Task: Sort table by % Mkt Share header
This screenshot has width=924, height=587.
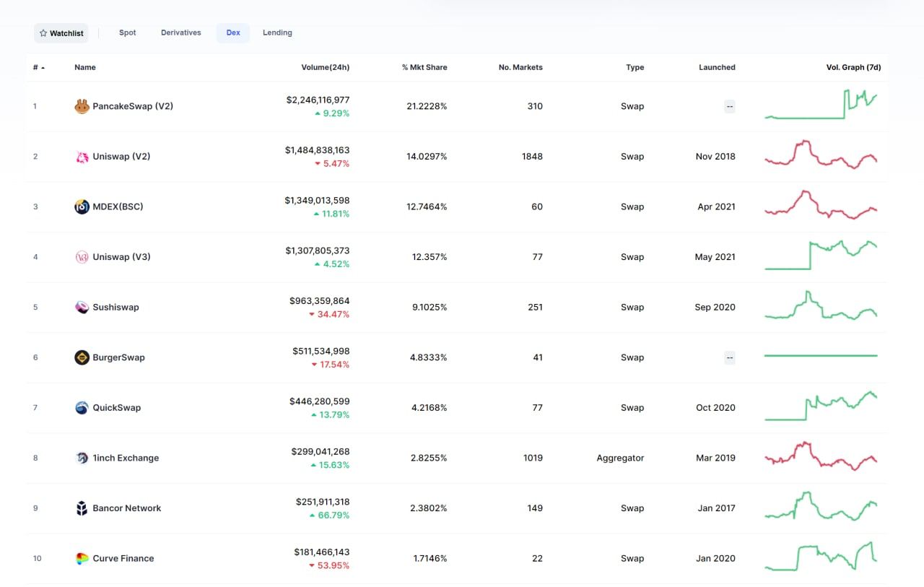Action: pos(424,67)
